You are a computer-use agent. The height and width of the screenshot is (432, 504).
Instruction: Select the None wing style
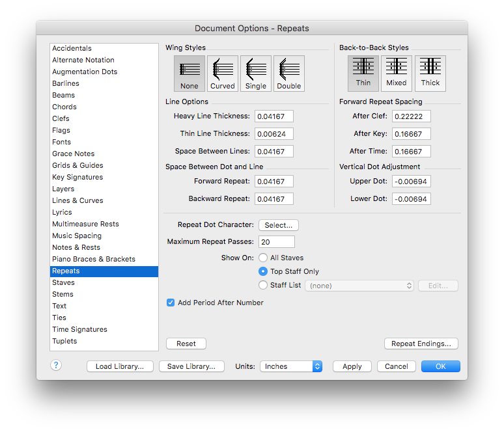click(x=189, y=74)
